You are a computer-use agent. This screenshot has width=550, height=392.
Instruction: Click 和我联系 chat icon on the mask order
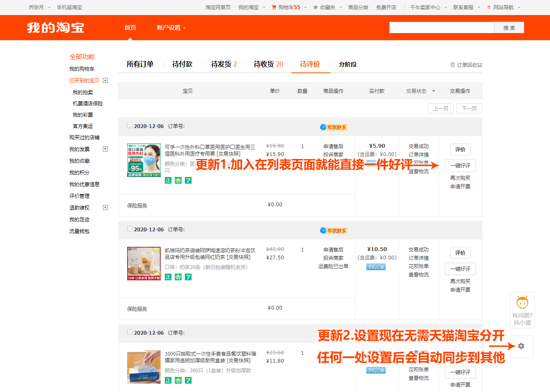tap(333, 127)
